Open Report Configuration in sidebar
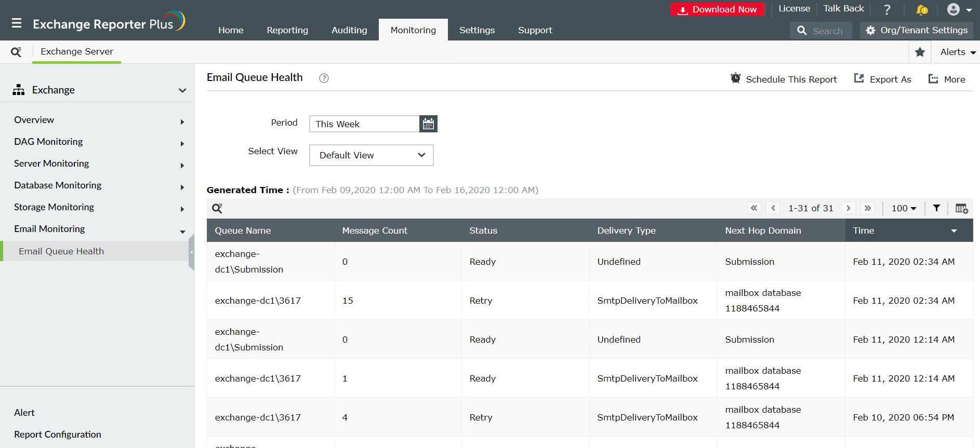Image resolution: width=980 pixels, height=448 pixels. tap(58, 435)
